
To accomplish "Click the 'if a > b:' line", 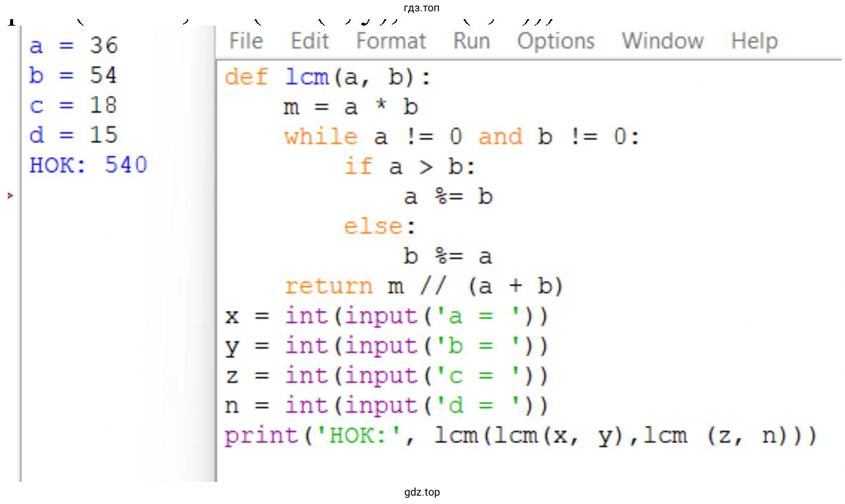I will [409, 167].
